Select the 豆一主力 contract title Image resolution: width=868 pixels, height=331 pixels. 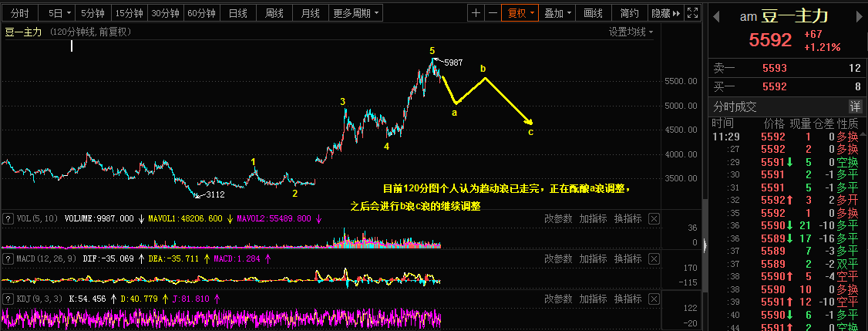794,17
